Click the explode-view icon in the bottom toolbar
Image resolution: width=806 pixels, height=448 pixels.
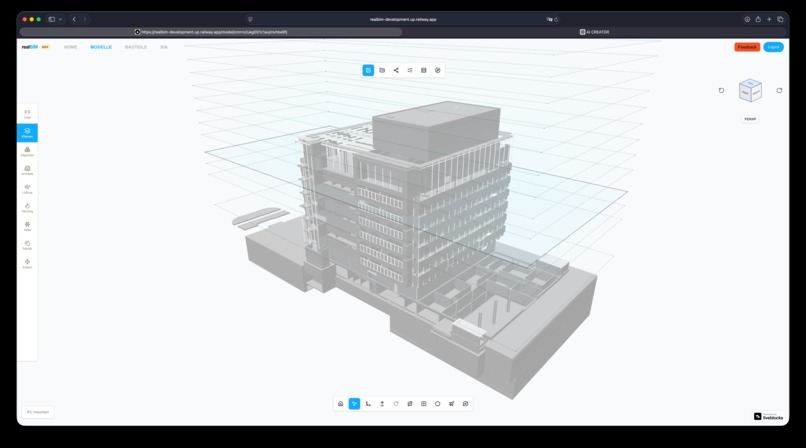point(451,404)
